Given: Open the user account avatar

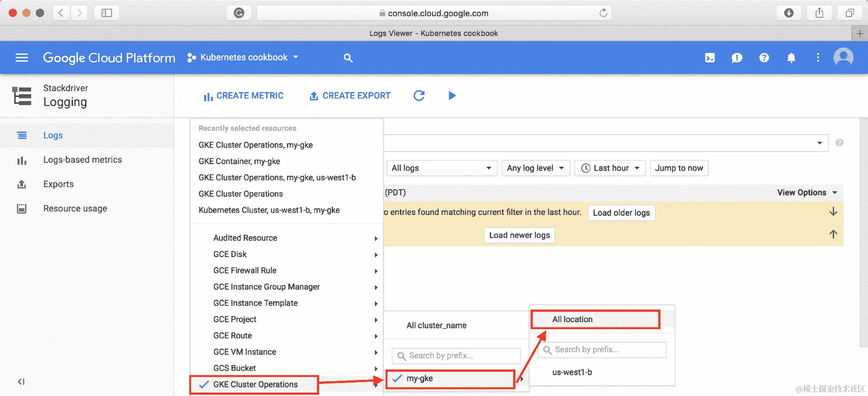Looking at the screenshot, I should pyautogui.click(x=843, y=57).
